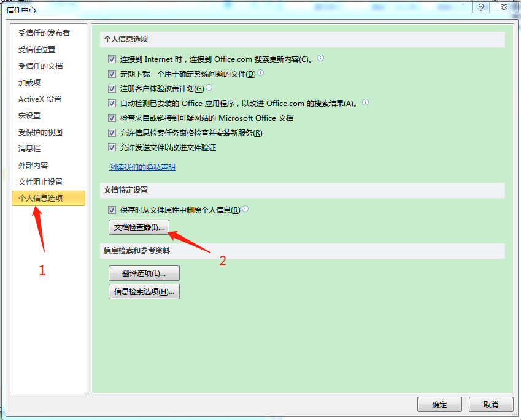Switch to 受保护的视图 settings
This screenshot has height=420, width=521.
tap(41, 132)
